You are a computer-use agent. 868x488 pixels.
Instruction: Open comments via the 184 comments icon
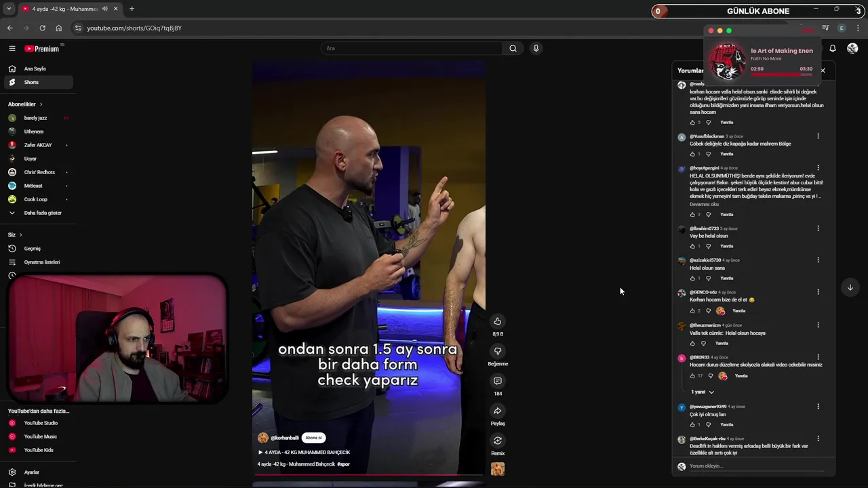pyautogui.click(x=498, y=381)
